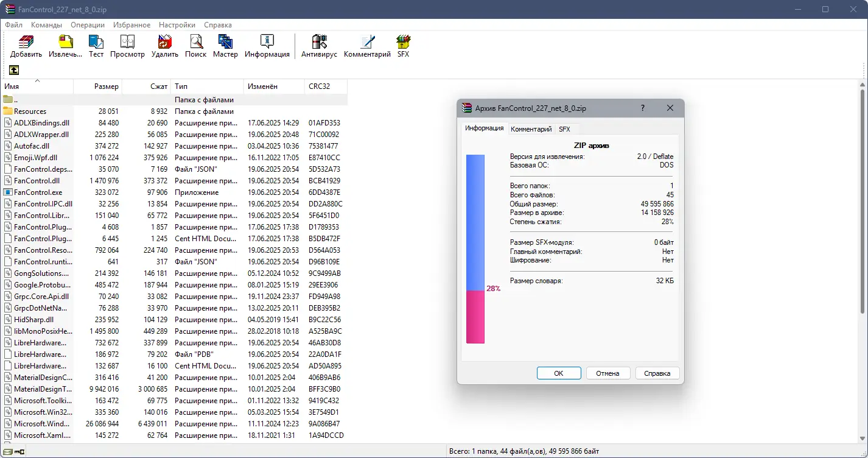The height and width of the screenshot is (458, 868).
Task: Select the MaterialDesignT... file name
Action: 43,389
